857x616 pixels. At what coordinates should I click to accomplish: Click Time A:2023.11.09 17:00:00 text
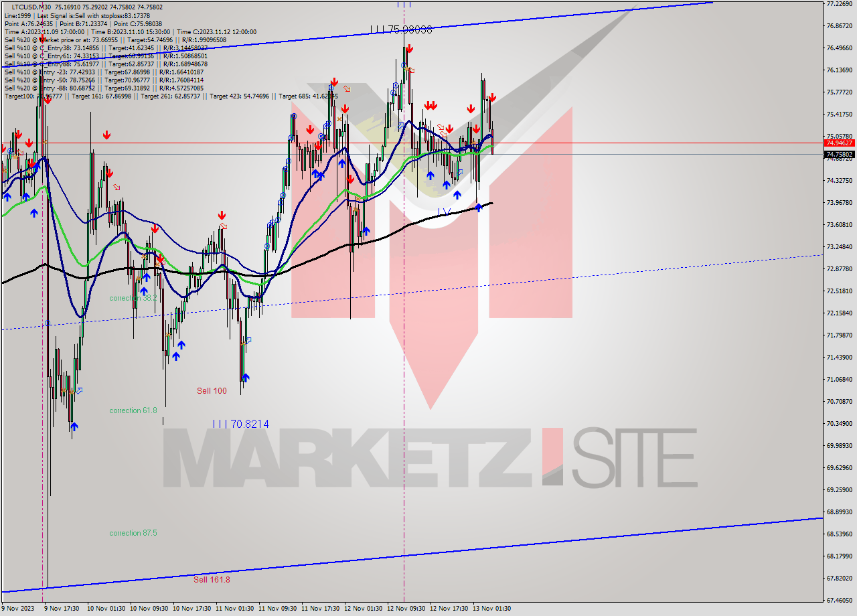tap(44, 31)
